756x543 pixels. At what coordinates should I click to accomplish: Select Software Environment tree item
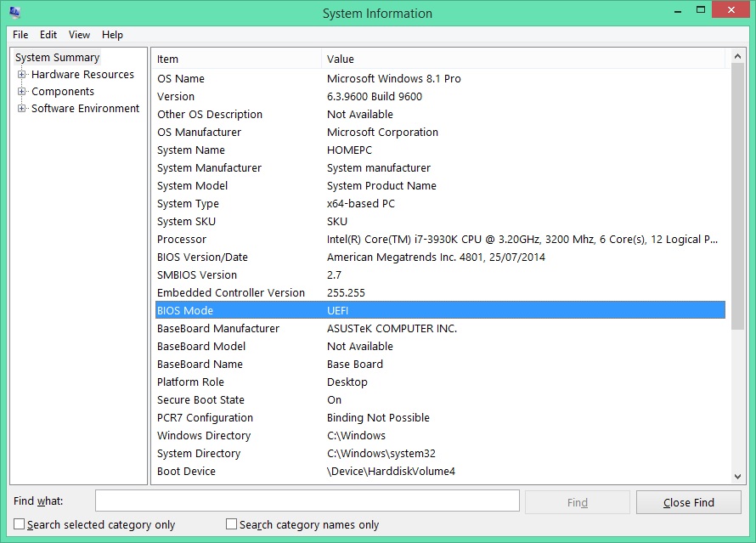[85, 108]
